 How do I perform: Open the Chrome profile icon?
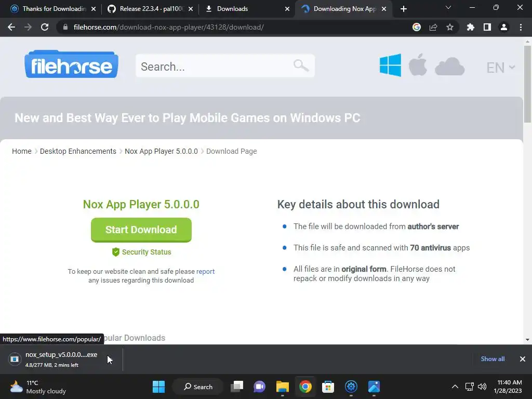[504, 27]
